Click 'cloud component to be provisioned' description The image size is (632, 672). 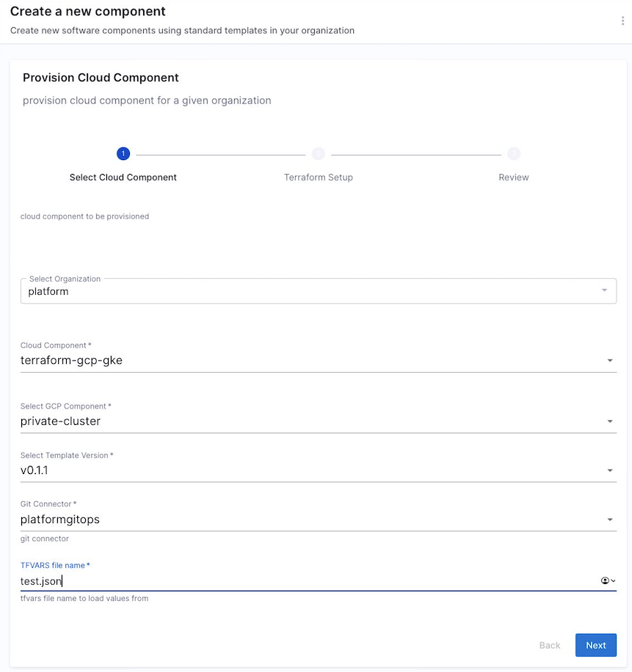coord(85,216)
